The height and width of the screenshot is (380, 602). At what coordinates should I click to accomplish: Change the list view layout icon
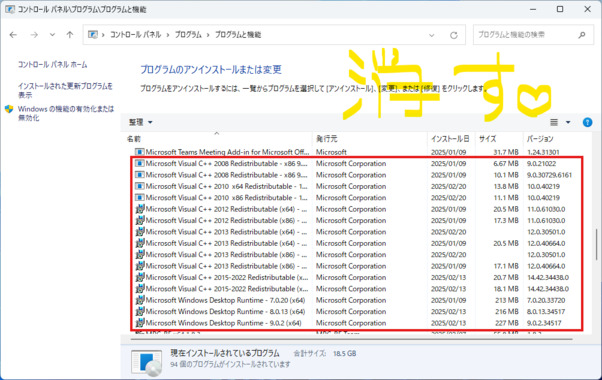[554, 122]
